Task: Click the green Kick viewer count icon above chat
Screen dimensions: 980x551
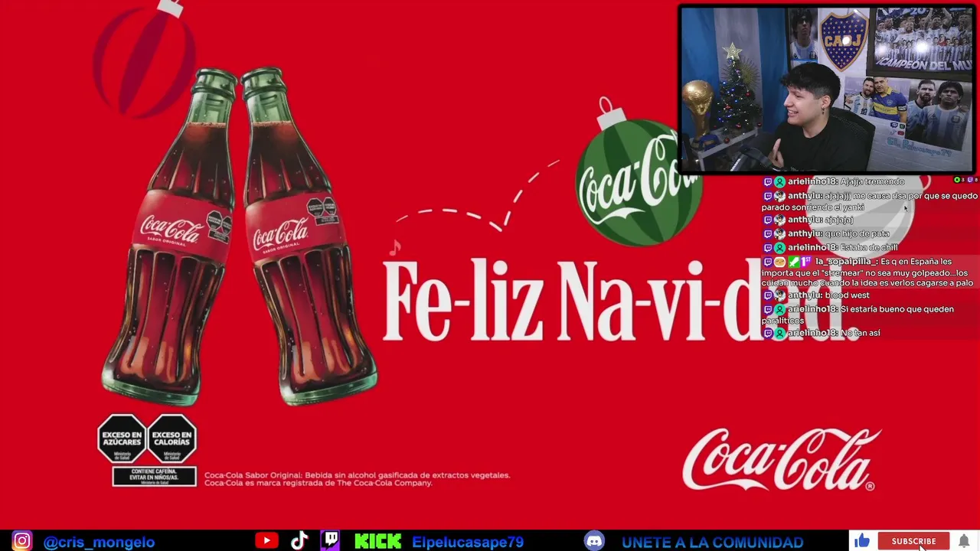Action: 957,180
